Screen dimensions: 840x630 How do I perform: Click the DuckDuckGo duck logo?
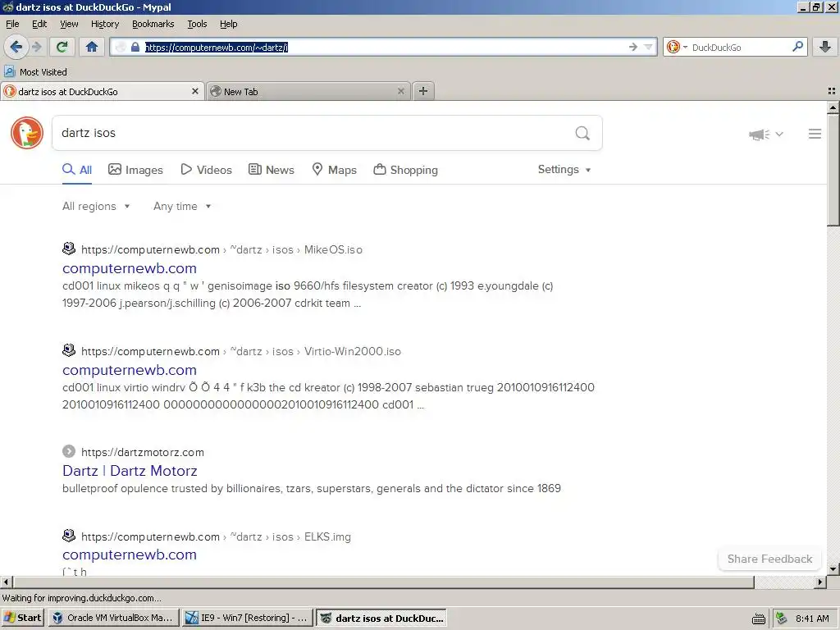point(27,133)
